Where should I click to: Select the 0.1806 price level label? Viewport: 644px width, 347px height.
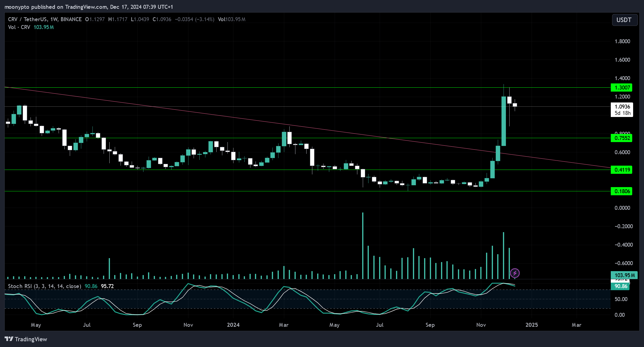point(621,191)
